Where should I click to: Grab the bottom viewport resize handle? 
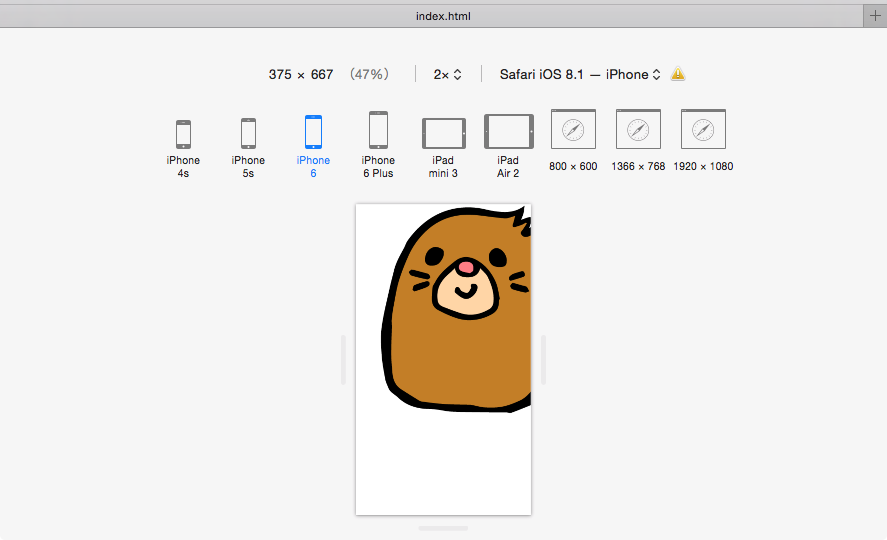[x=444, y=528]
